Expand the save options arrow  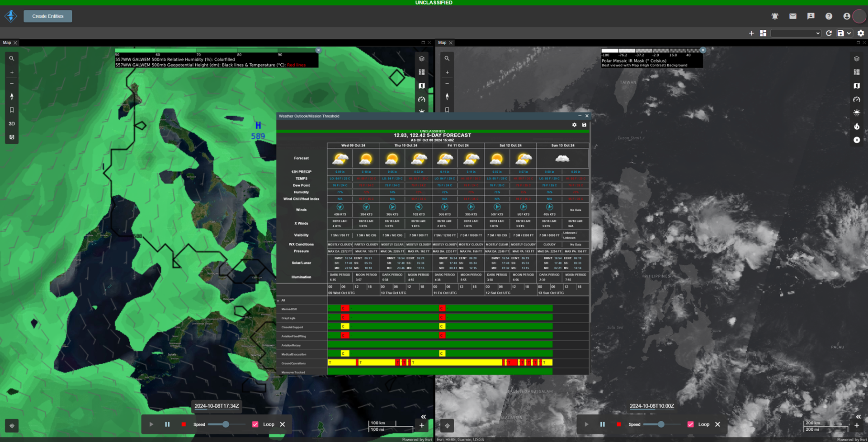click(849, 33)
